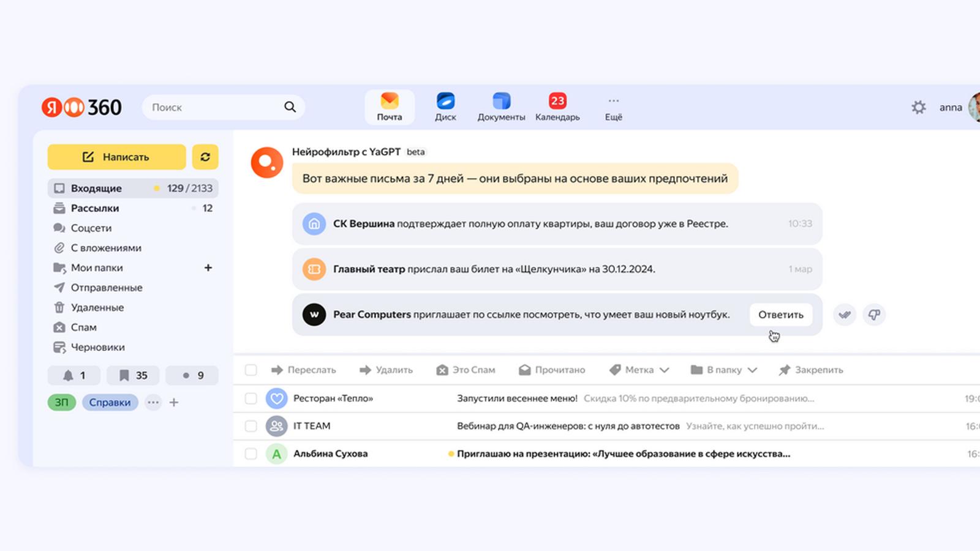Switch to the Почта tab
980x551 pixels.
390,107
